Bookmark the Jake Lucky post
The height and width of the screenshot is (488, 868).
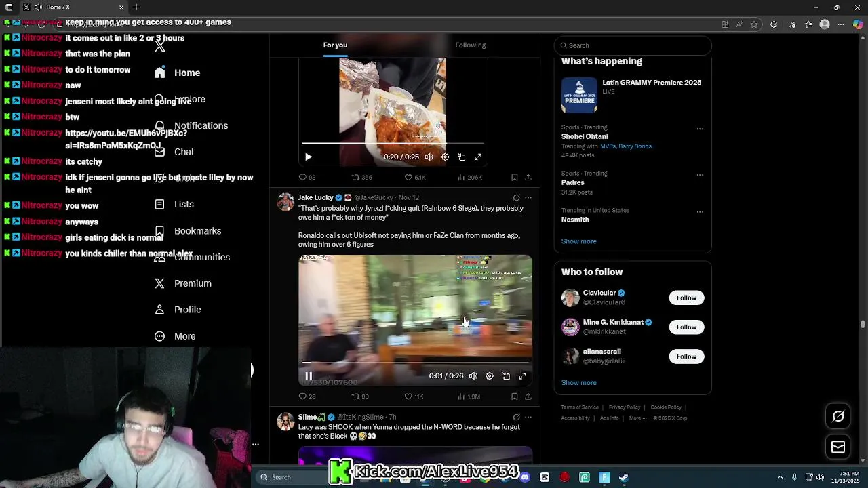[x=515, y=396]
